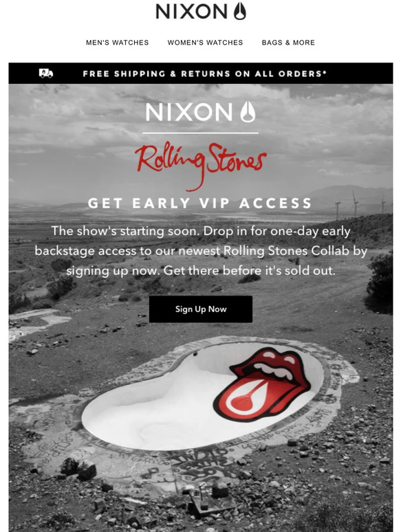This screenshot has height=532, width=399.
Task: Click the 'show's starting soon' paragraph text
Action: point(201,251)
